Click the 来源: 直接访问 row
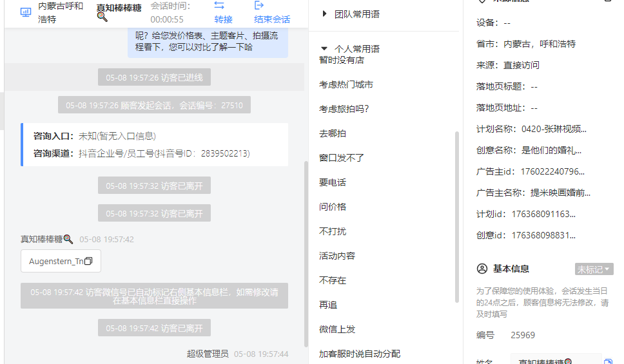 point(507,65)
